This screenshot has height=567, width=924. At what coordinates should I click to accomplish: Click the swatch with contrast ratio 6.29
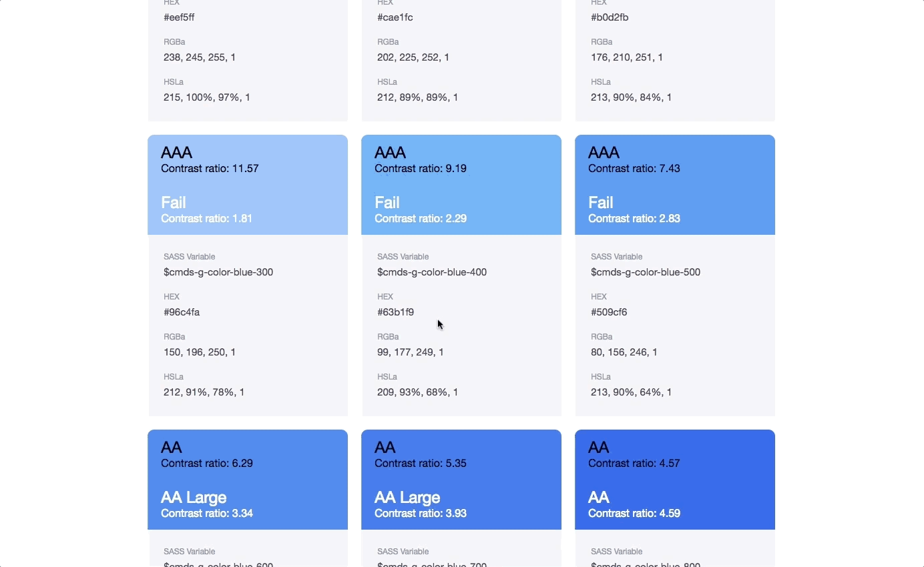248,480
